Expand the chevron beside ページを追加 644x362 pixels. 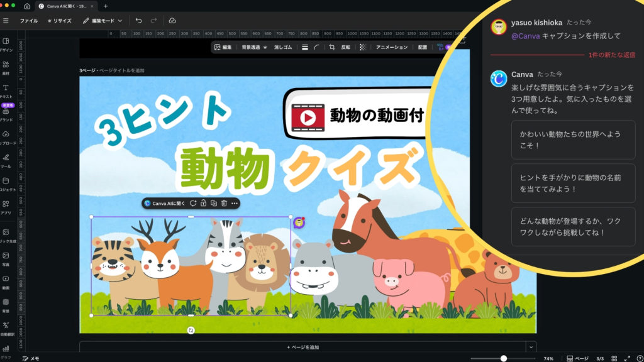click(531, 347)
